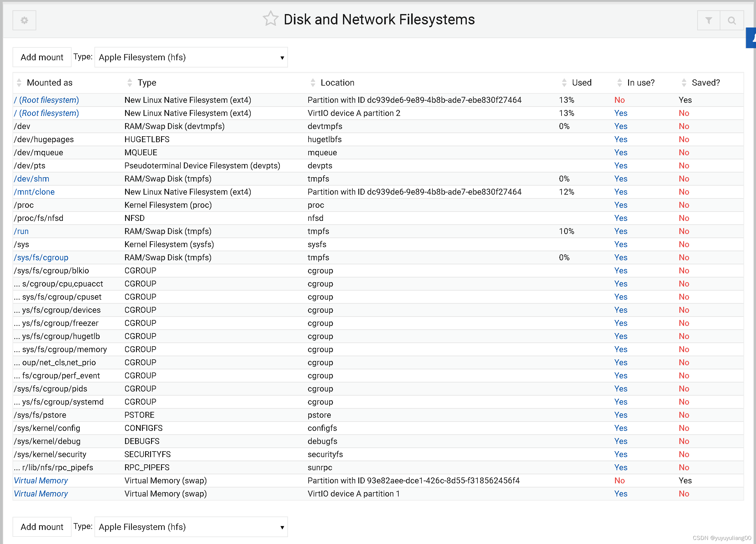Open the top filesystem Type dropdown
Screen dimensions: 756x544
coord(191,57)
